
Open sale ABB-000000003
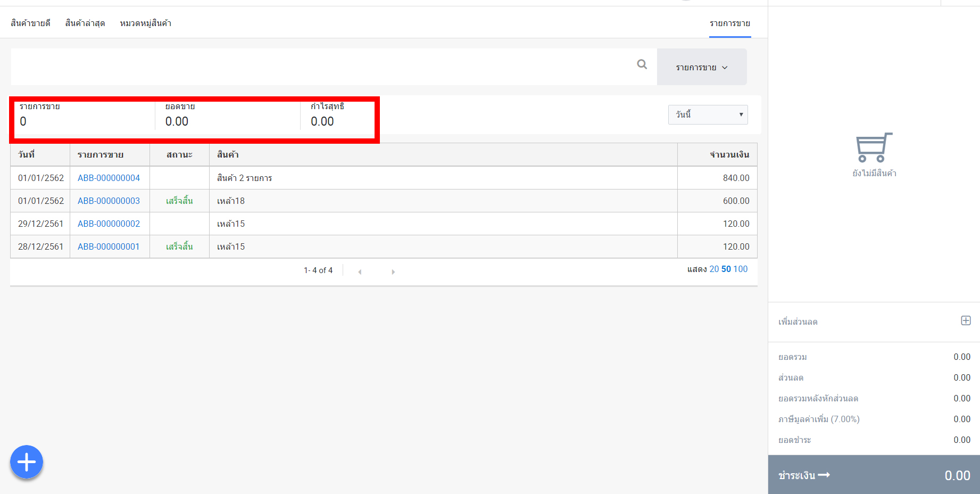[x=109, y=201]
